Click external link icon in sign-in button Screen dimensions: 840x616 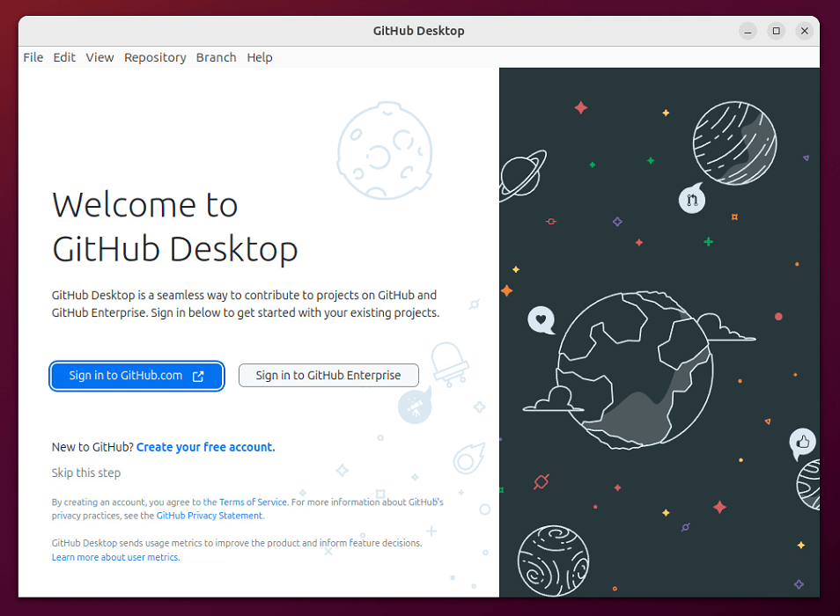(x=198, y=377)
